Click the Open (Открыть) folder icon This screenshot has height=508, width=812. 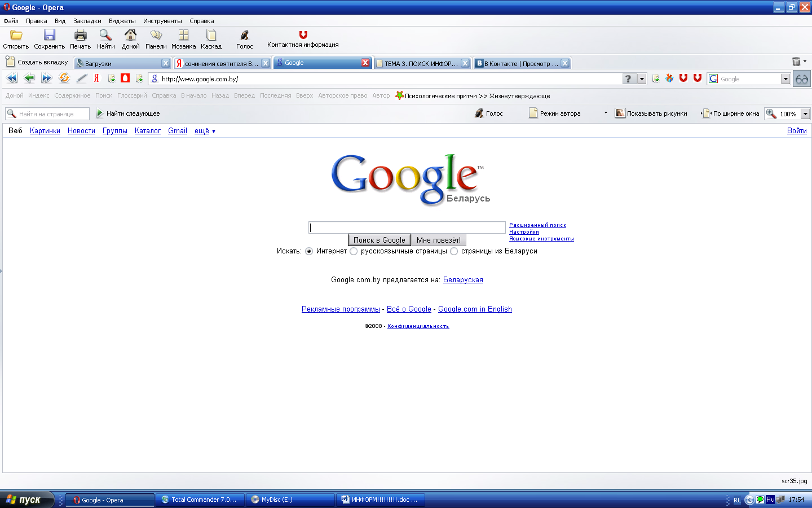tap(16, 35)
